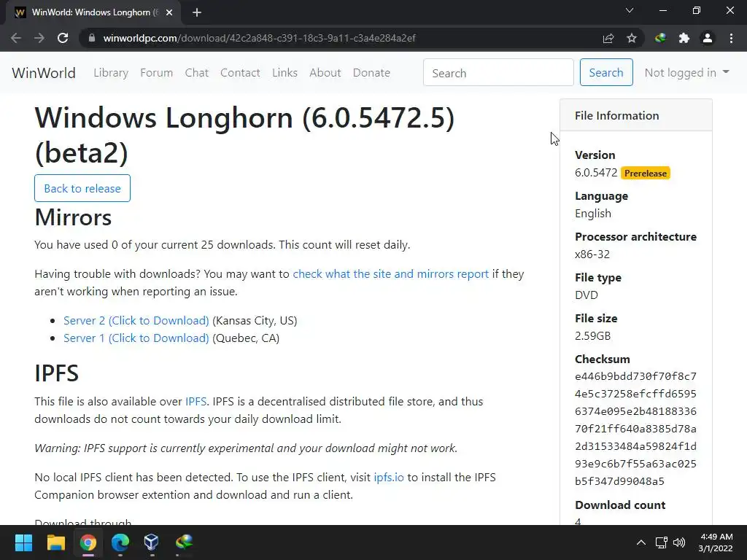Open the Forum menu item
The width and height of the screenshot is (747, 560).
(156, 73)
